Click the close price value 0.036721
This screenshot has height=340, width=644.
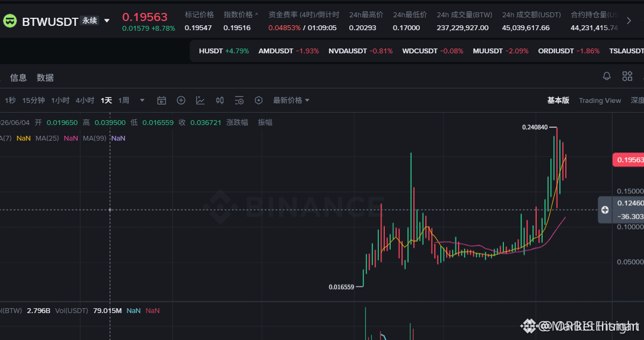tap(206, 122)
